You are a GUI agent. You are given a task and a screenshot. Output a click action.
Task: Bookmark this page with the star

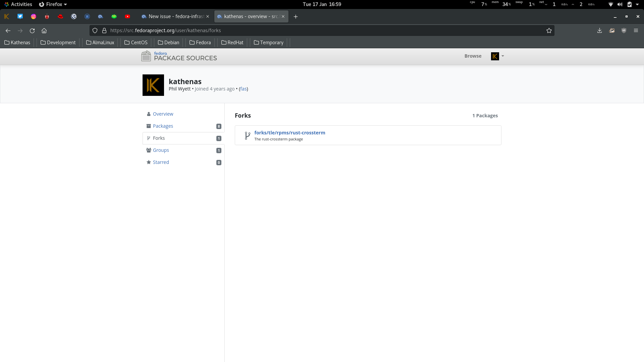pyautogui.click(x=549, y=31)
